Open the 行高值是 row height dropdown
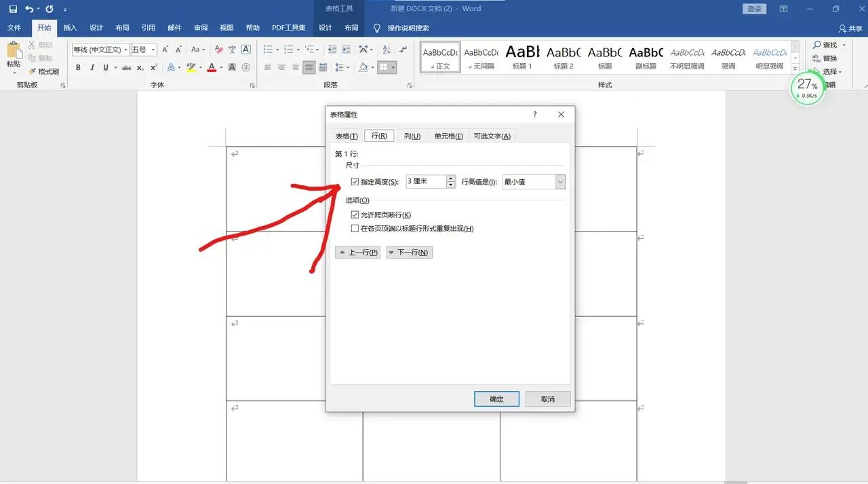Viewport: 868px width, 484px height. click(560, 182)
